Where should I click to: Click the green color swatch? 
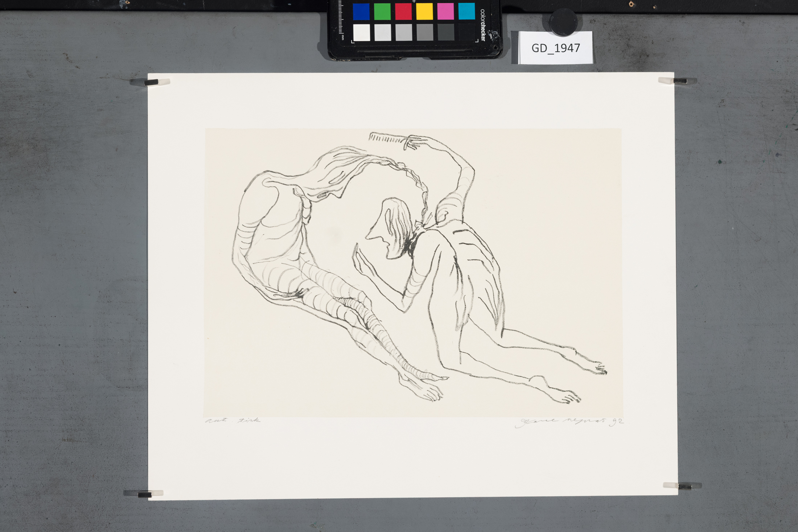(x=382, y=12)
